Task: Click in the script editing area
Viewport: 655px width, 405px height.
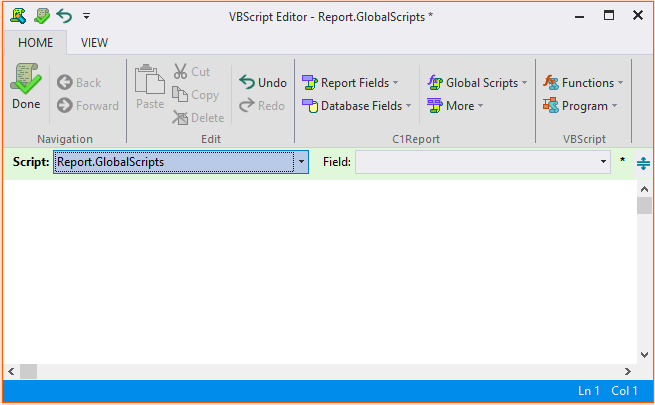Action: (x=320, y=270)
